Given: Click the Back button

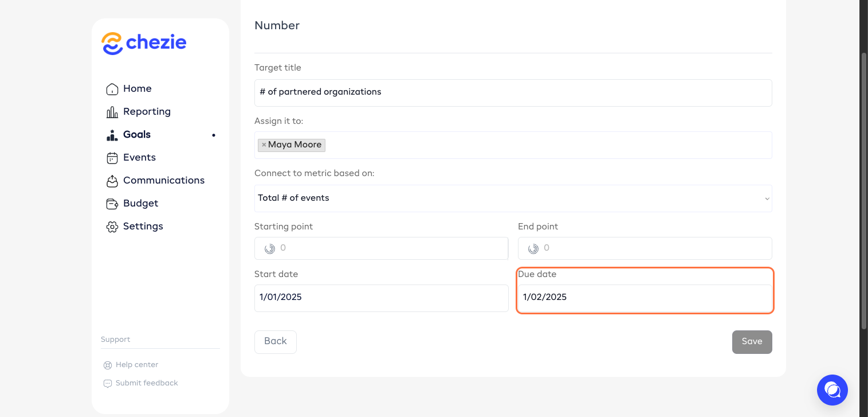Looking at the screenshot, I should [275, 341].
